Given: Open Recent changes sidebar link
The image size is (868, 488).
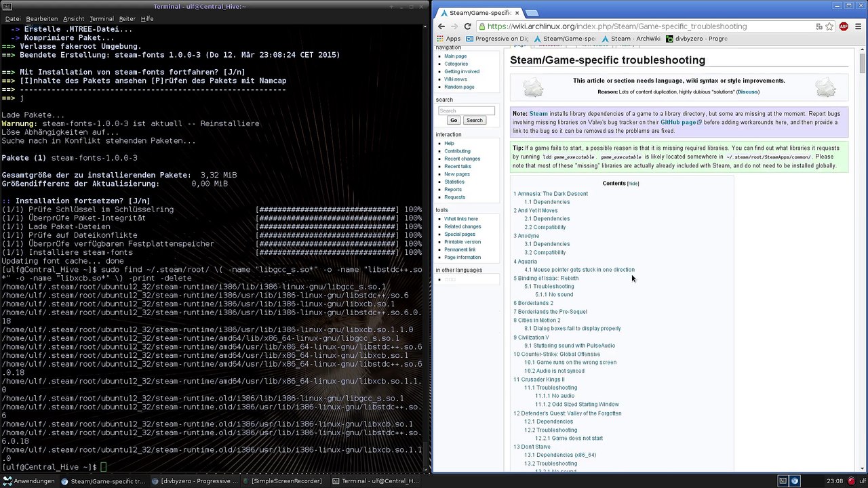Looking at the screenshot, I should point(462,159).
